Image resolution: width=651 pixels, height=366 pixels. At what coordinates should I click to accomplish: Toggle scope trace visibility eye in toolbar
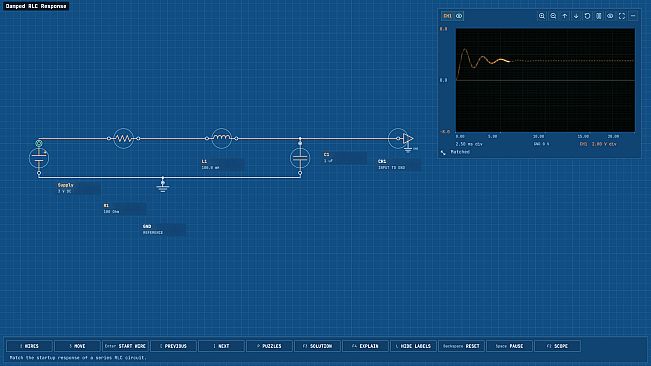click(610, 16)
